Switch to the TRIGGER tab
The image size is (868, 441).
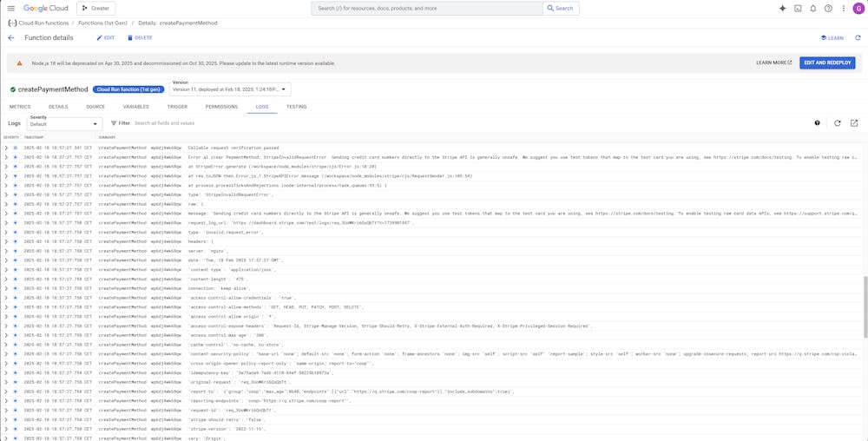point(177,106)
